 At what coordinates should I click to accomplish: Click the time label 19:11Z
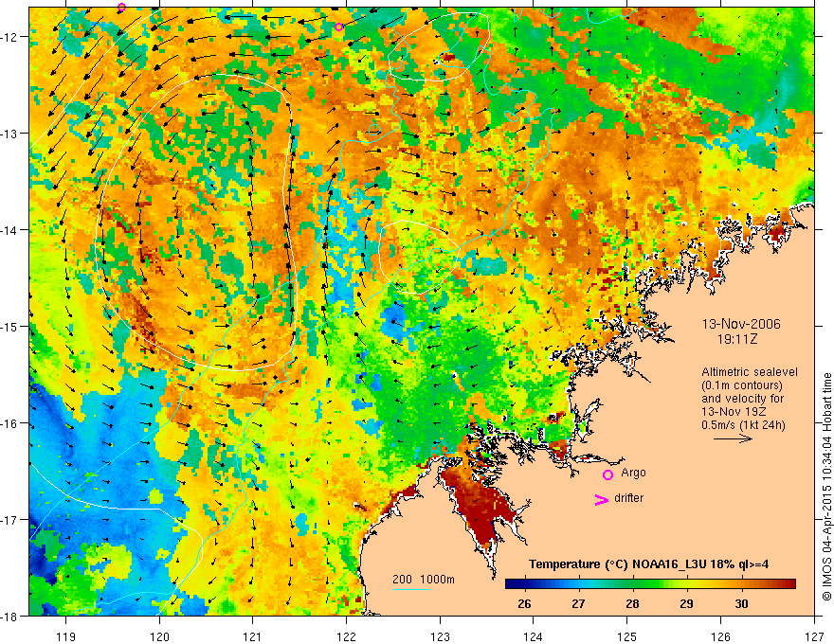(736, 339)
